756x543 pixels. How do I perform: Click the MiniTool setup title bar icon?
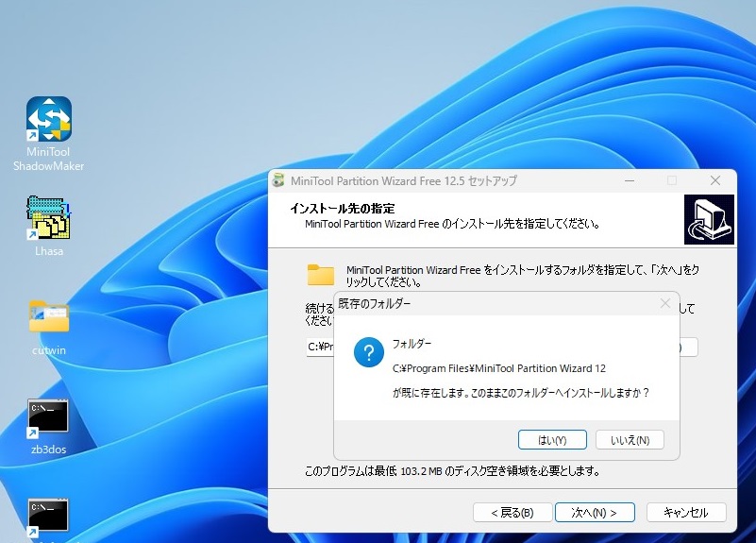point(279,180)
